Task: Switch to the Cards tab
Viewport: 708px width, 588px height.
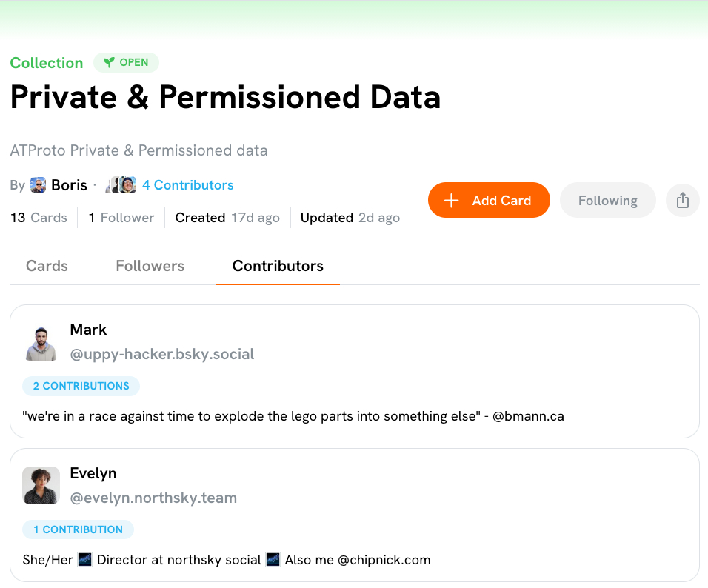Action: [47, 266]
